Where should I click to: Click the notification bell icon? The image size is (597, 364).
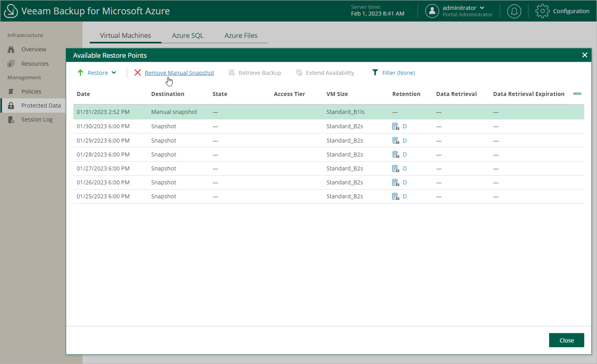(514, 11)
